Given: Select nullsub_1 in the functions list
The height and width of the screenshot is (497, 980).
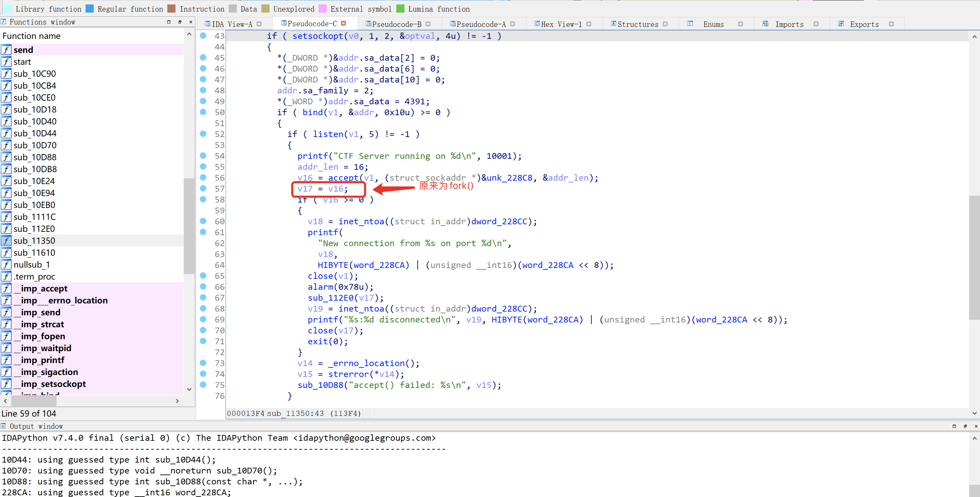Looking at the screenshot, I should (x=92, y=265).
